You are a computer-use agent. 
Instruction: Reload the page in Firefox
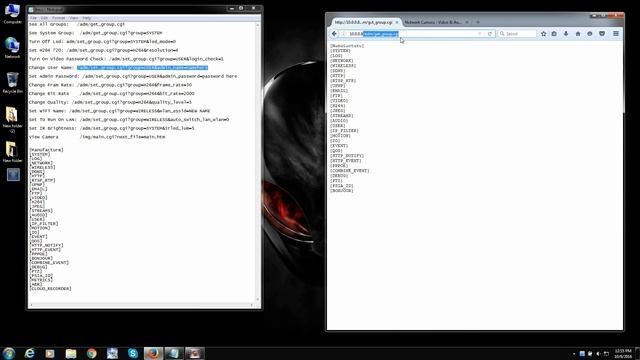490,34
